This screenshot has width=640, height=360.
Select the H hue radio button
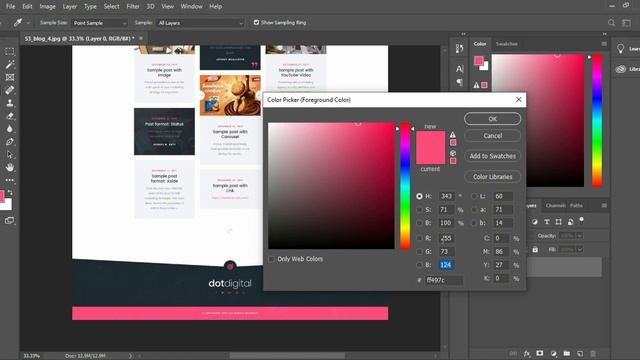(419, 196)
